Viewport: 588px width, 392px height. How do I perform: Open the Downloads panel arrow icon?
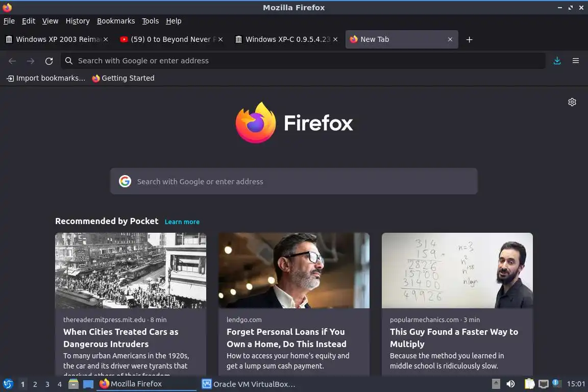coord(557,61)
